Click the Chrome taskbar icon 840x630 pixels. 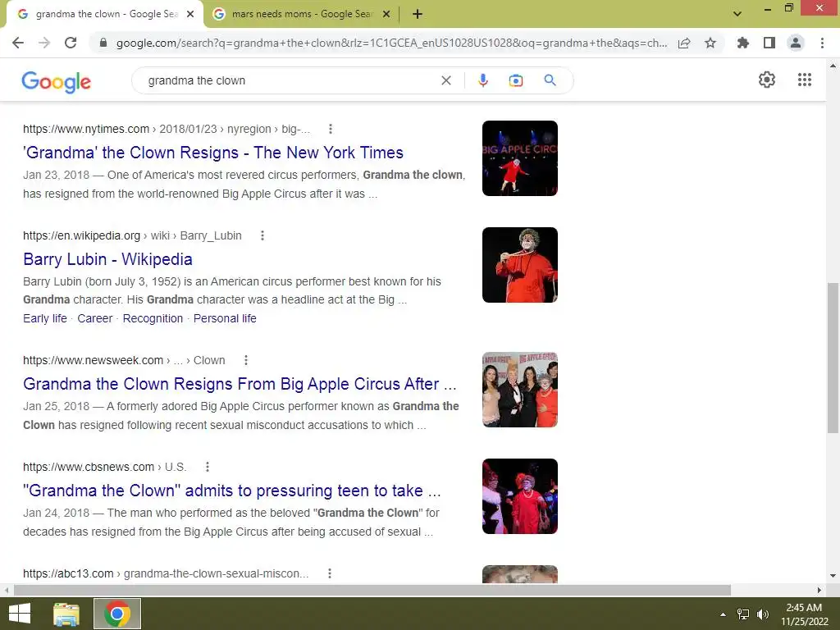(x=117, y=614)
